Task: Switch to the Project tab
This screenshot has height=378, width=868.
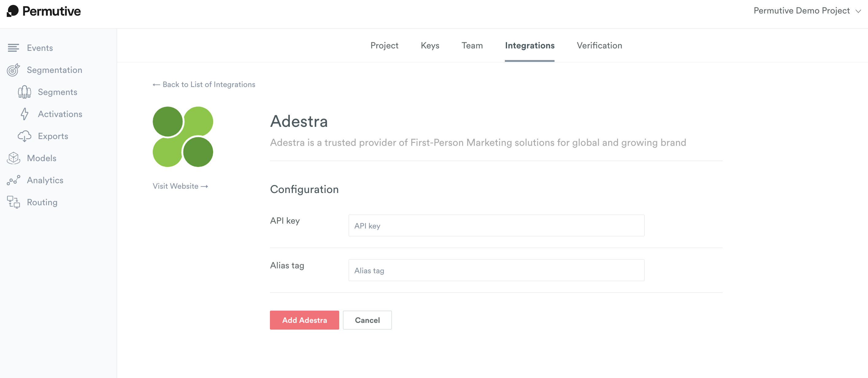Action: point(384,45)
